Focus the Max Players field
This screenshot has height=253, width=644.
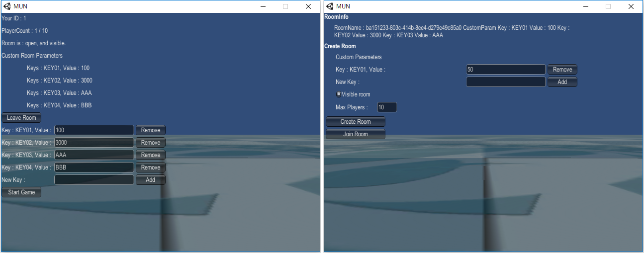[387, 107]
